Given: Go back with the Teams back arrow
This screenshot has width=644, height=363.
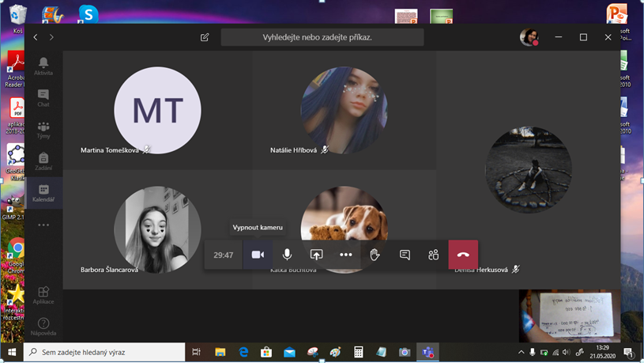Looking at the screenshot, I should [x=36, y=37].
